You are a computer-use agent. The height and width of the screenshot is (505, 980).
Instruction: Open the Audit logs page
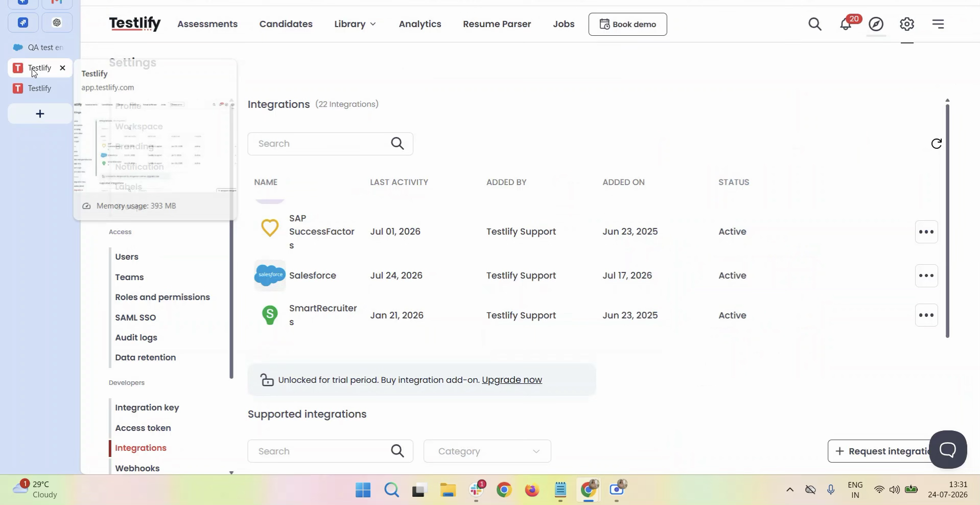[136, 337]
